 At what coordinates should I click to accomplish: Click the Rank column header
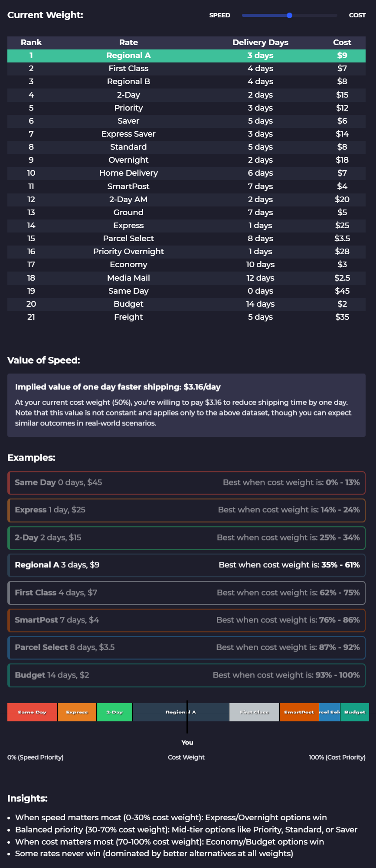(31, 42)
